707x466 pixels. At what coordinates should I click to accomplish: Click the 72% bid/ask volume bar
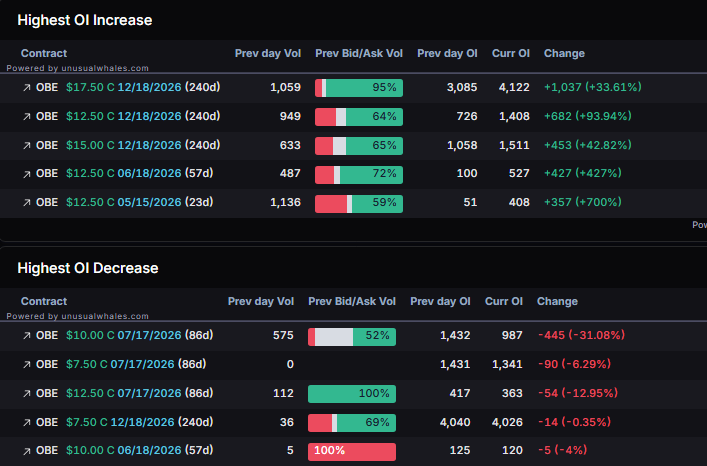tap(359, 174)
